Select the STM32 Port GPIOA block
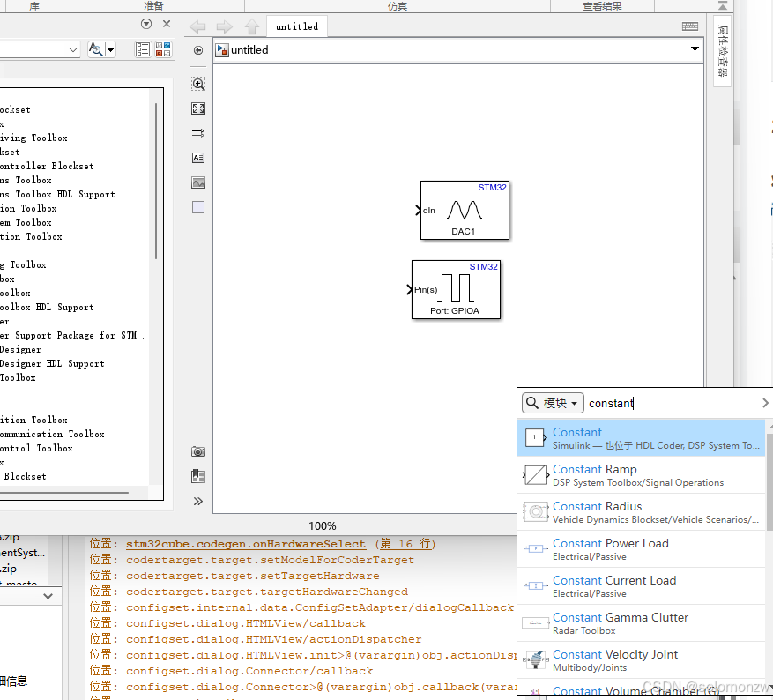 point(456,290)
